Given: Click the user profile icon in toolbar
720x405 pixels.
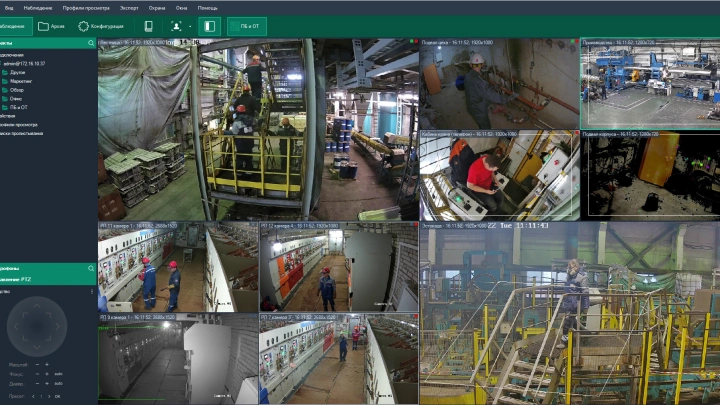Looking at the screenshot, I should (x=176, y=26).
